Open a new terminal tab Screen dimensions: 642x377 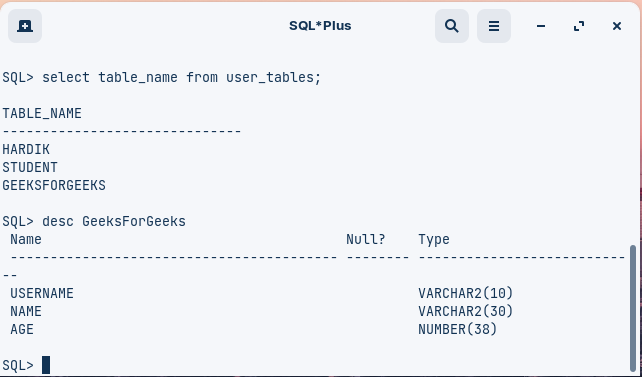point(25,26)
